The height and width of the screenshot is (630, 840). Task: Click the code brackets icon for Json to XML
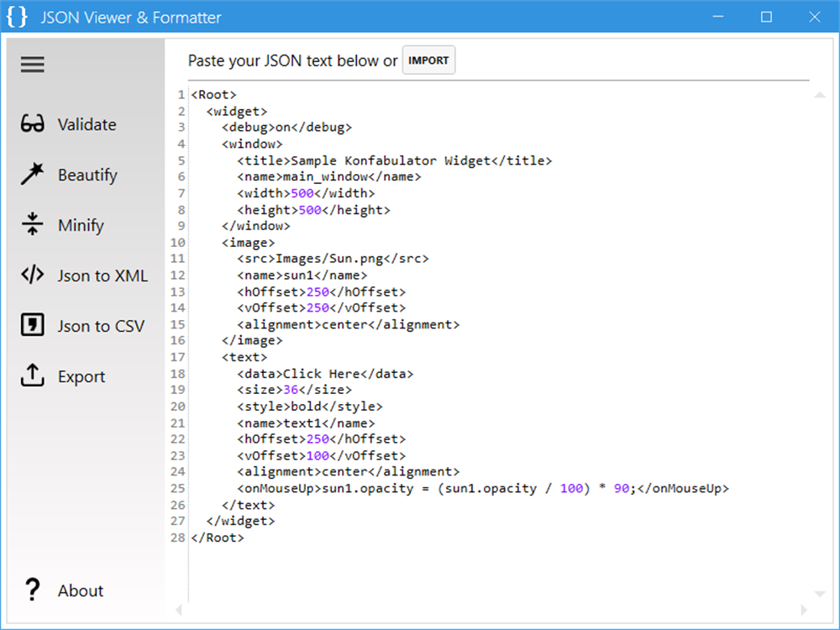click(32, 275)
